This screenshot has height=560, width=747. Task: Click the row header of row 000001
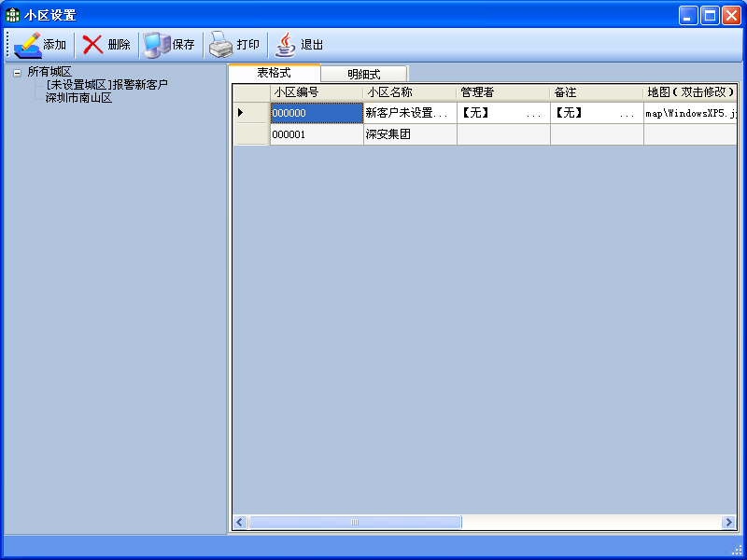[251, 134]
